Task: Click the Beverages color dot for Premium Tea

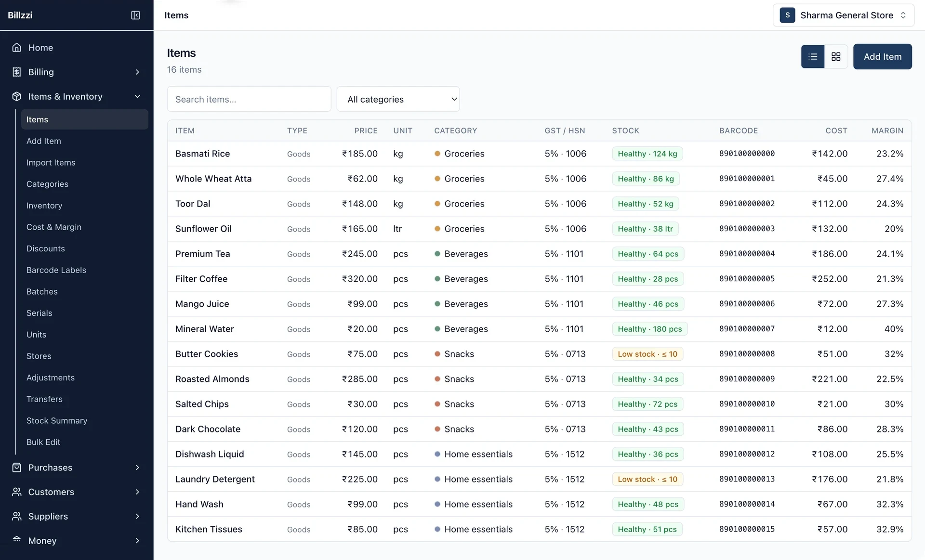Action: (x=437, y=254)
